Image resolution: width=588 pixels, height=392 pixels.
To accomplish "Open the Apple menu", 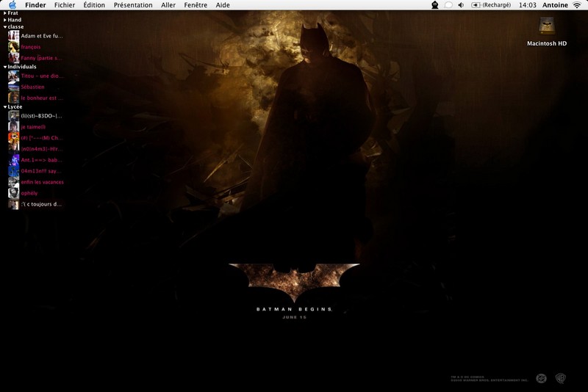I will click(12, 5).
